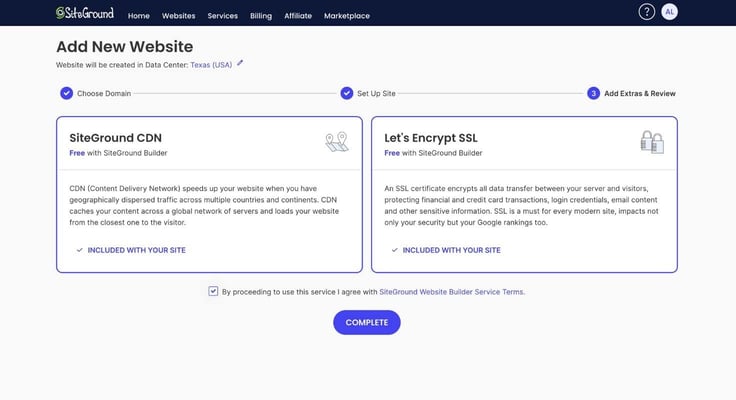Screen dimensions: 736x400
Task: Click 'Free with SiteGround Builder' under CDN
Action: tap(118, 153)
